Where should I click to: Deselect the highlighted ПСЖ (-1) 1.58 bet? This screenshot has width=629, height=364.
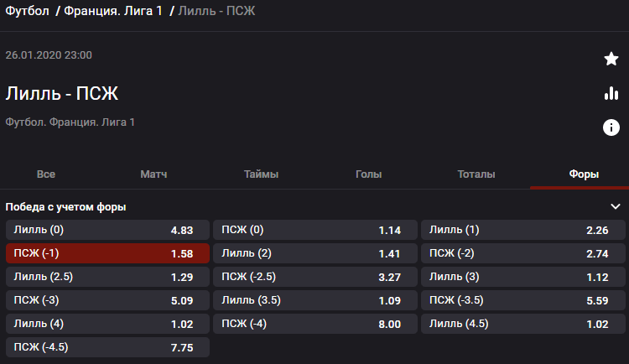(107, 253)
